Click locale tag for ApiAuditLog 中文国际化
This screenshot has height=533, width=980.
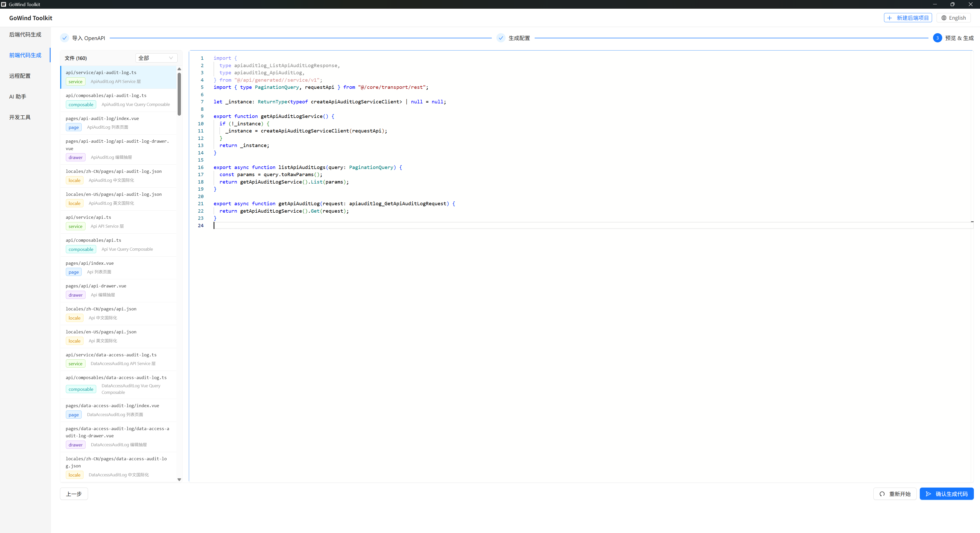[x=74, y=180]
